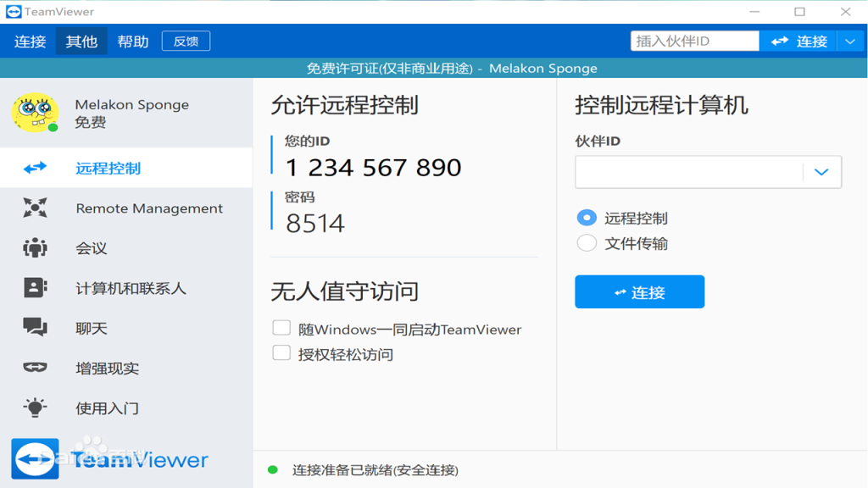Click the 连接准备已就绪(安全连接) status text

point(376,470)
